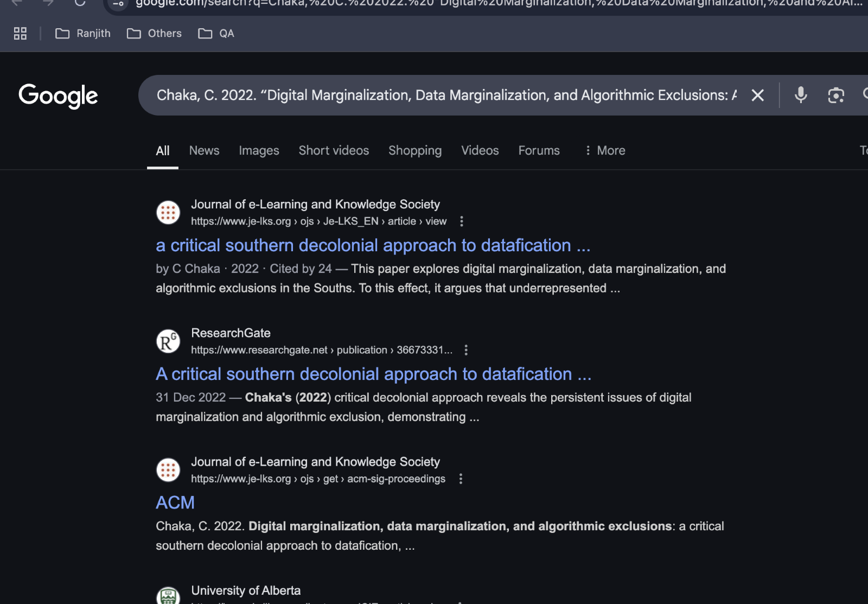Click the je-lks.org article view URL

point(319,221)
